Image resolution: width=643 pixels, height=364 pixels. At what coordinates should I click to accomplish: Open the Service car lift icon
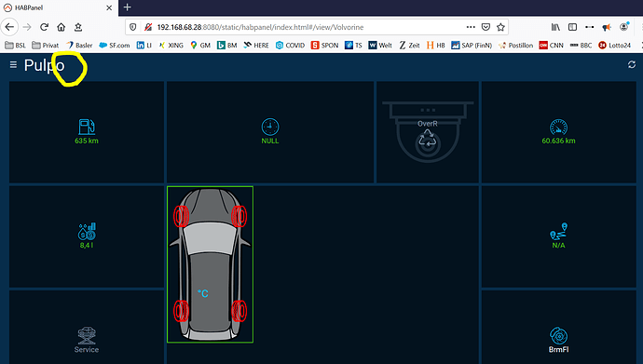(x=87, y=336)
